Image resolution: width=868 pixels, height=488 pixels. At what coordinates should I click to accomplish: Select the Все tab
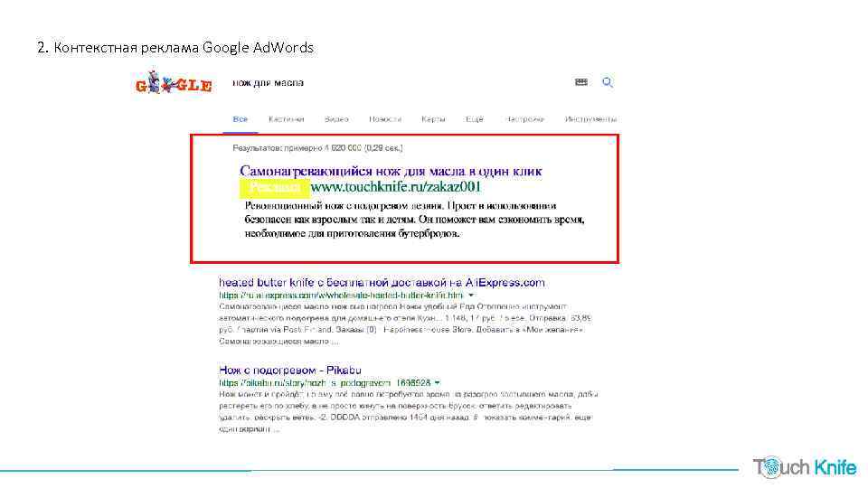pyautogui.click(x=241, y=119)
